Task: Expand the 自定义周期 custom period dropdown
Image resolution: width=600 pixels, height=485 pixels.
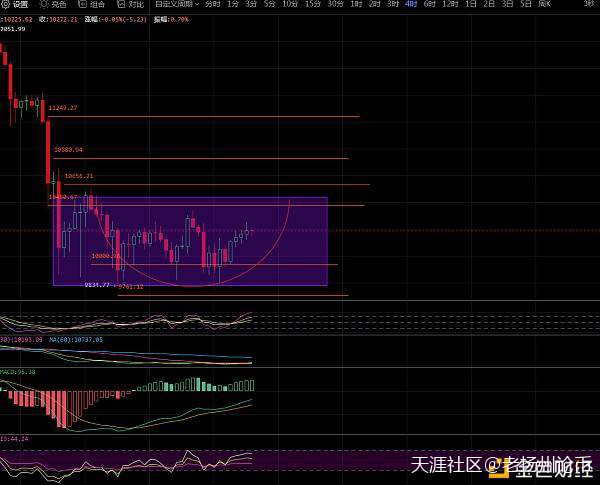Action: click(x=176, y=4)
